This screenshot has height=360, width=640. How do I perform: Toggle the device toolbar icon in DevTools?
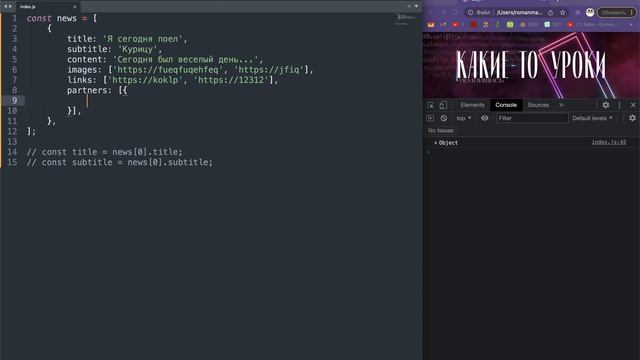443,105
